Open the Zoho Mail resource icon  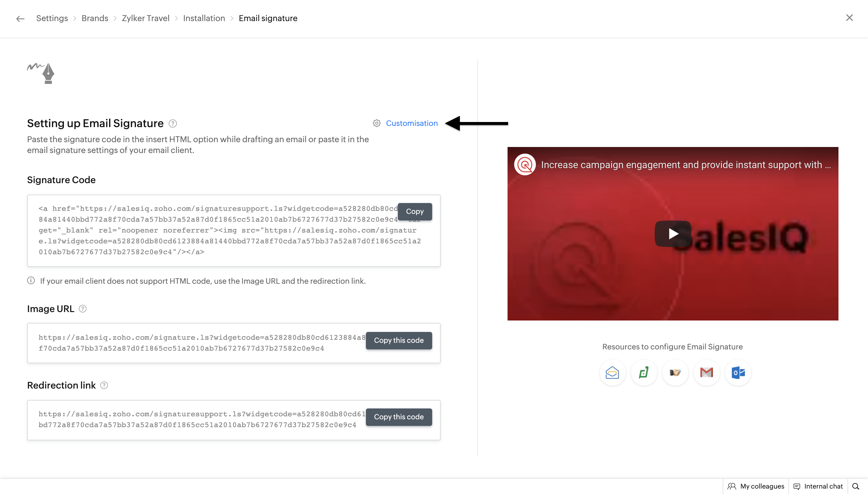(x=612, y=373)
